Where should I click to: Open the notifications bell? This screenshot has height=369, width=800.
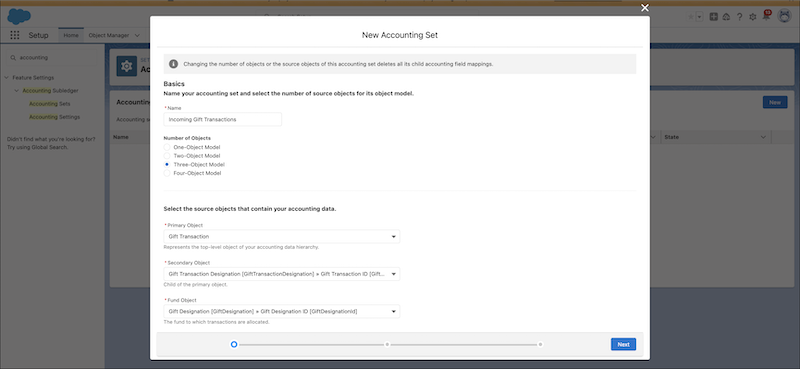(766, 16)
